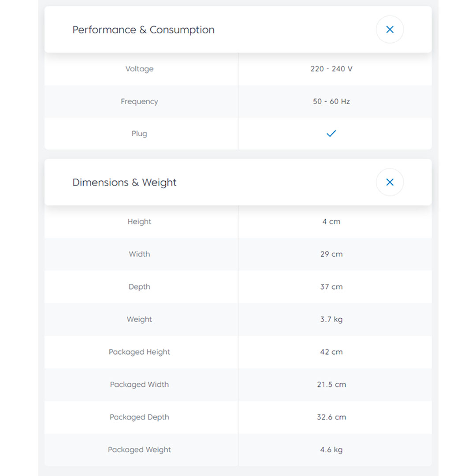The width and height of the screenshot is (476, 476).
Task: Click the 220 - 240 V value
Action: [331, 69]
